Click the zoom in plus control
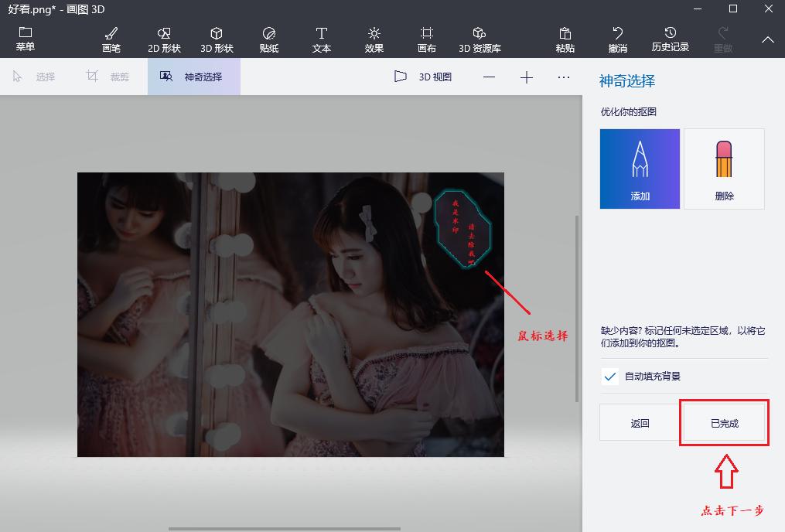785x532 pixels. (x=527, y=77)
